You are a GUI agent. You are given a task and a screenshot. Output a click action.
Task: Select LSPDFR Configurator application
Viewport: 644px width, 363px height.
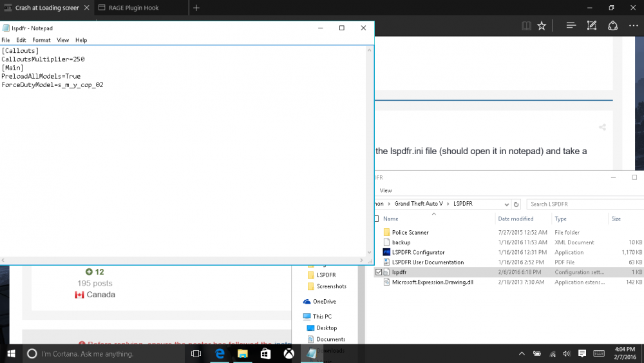tap(418, 252)
